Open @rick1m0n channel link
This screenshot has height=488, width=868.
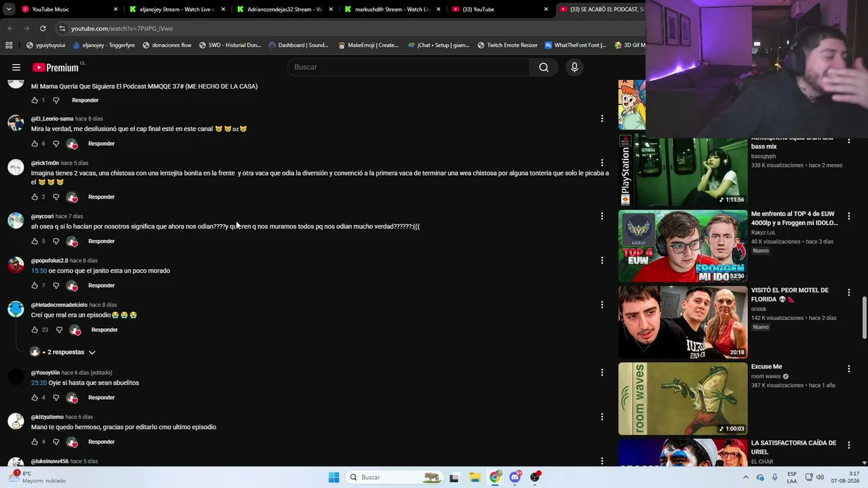point(45,163)
